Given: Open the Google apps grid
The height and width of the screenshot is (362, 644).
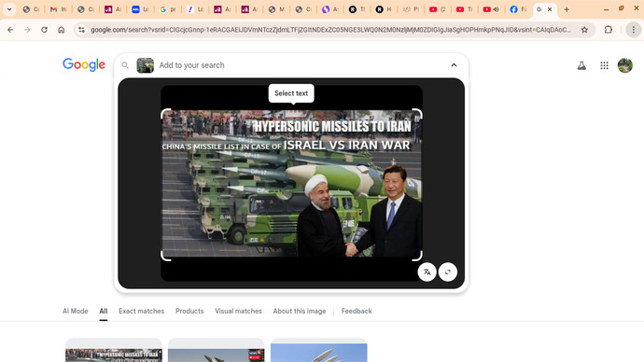Looking at the screenshot, I should coord(604,65).
